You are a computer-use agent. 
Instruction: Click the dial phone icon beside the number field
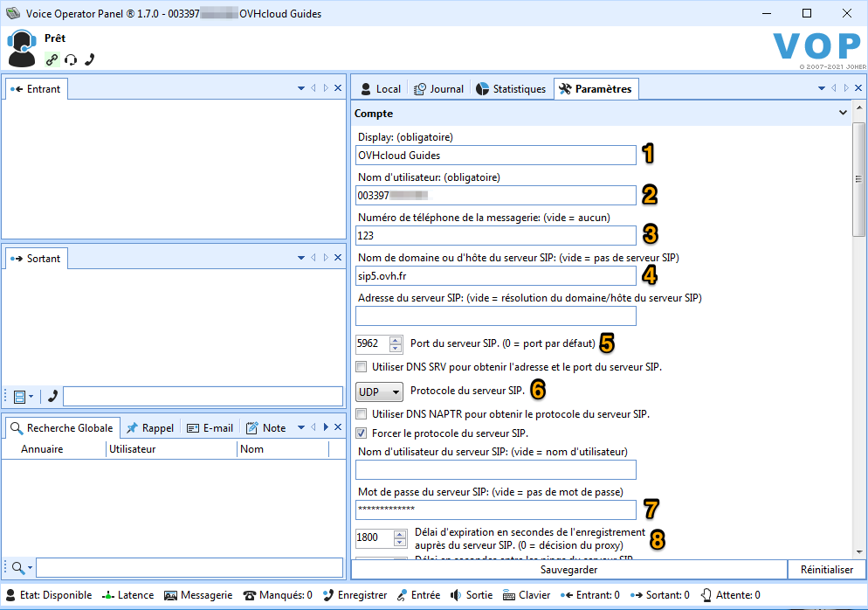pos(52,396)
